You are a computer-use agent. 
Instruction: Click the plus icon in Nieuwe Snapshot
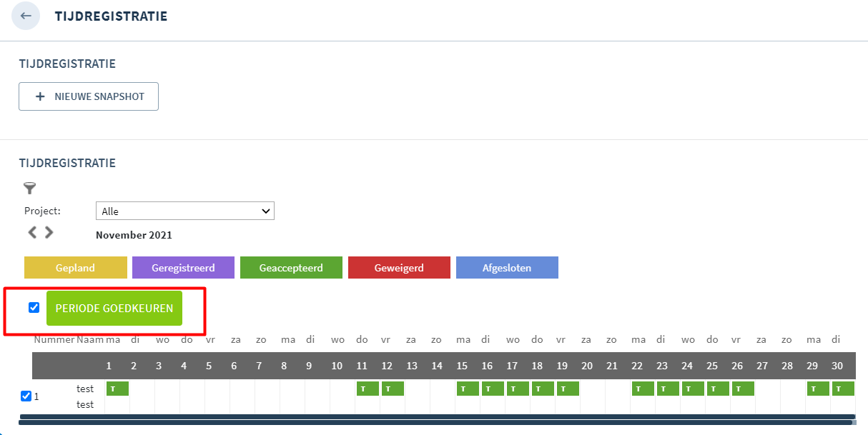pyautogui.click(x=40, y=96)
